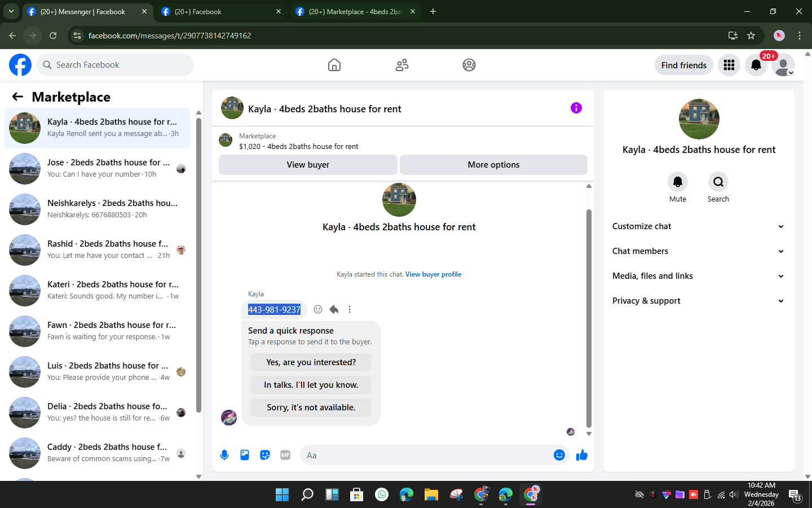Reply to Kayla's phone number message
This screenshot has width=812, height=508.
point(334,309)
